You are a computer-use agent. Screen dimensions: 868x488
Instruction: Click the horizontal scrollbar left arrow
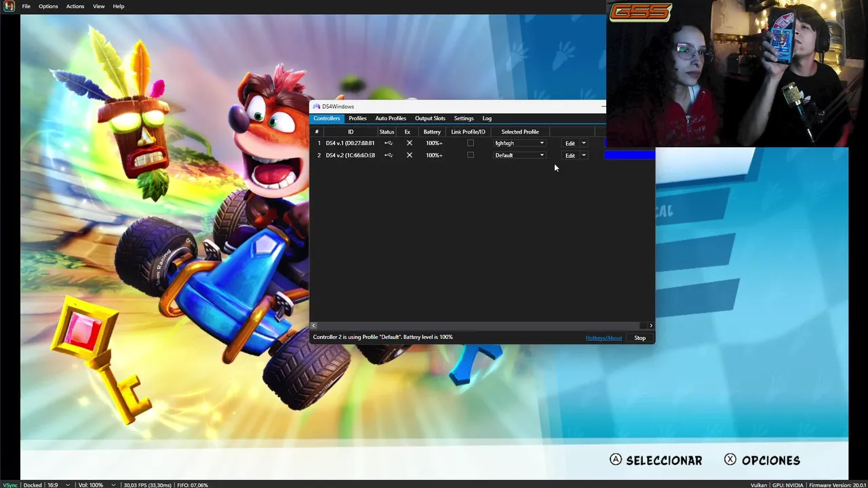click(313, 326)
